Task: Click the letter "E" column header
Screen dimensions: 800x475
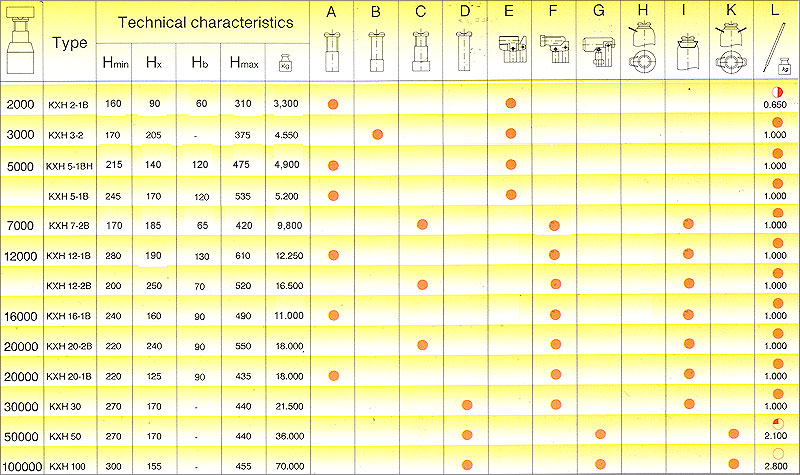Action: click(509, 11)
